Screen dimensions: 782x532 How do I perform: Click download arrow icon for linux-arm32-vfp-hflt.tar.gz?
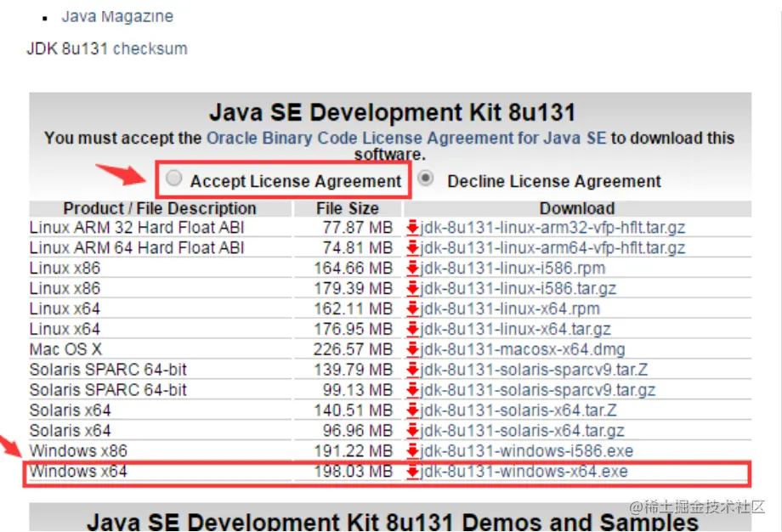(x=412, y=228)
